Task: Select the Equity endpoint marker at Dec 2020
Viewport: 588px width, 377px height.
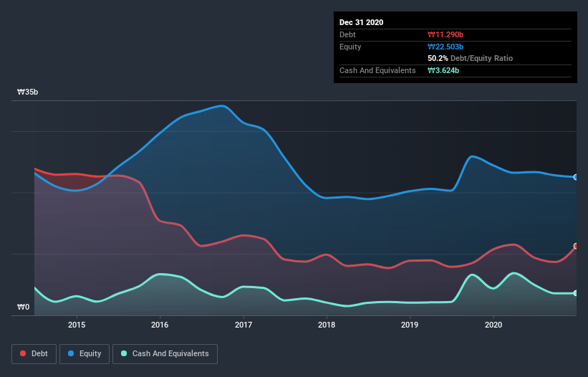Action: pyautogui.click(x=576, y=177)
